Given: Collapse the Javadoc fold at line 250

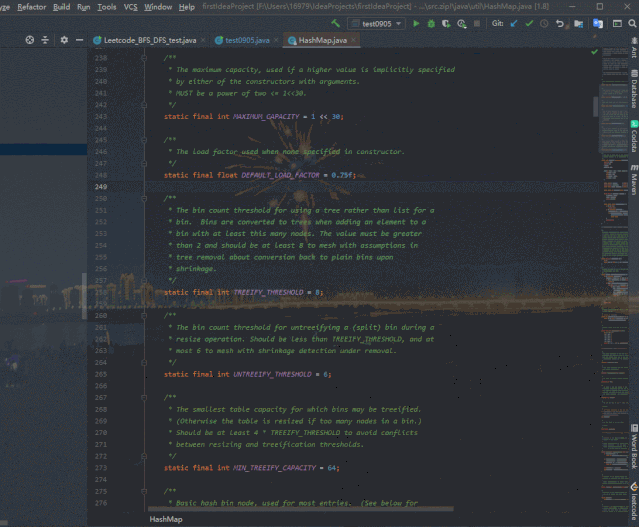Looking at the screenshot, I should tap(145, 199).
